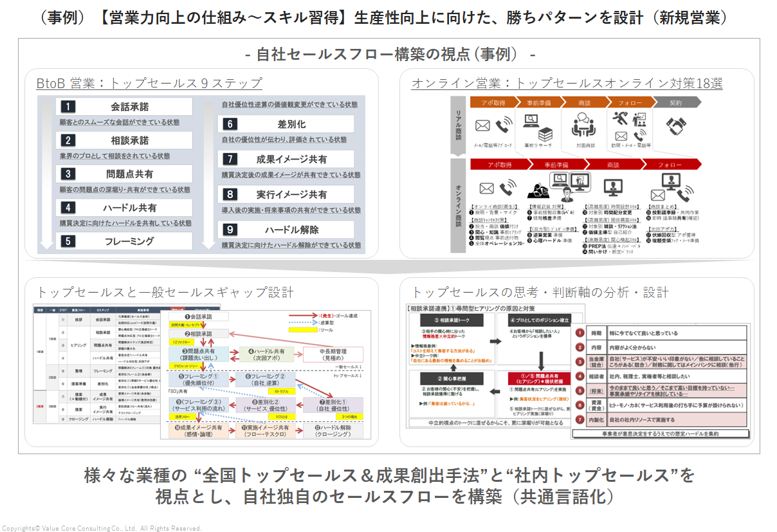Image resolution: width=777 pixels, height=532 pixels.
Task: Click the 中長期管理（見極め） flowchart box
Action: click(333, 355)
